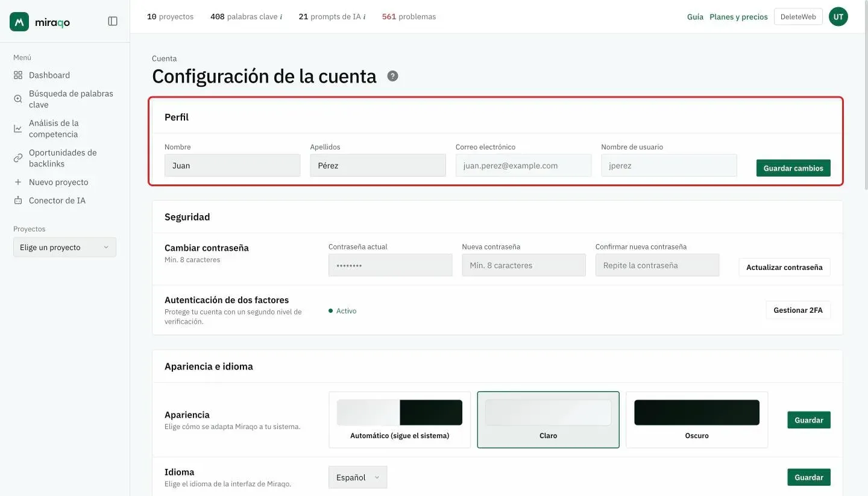This screenshot has width=868, height=496.
Task: Focus the Apellidos field containing Pérez
Action: [x=378, y=165]
